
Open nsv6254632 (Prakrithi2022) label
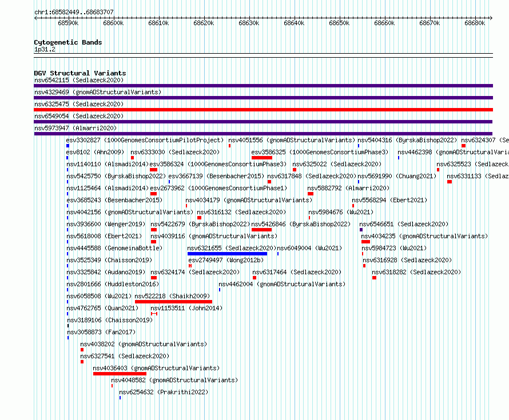[x=164, y=392]
